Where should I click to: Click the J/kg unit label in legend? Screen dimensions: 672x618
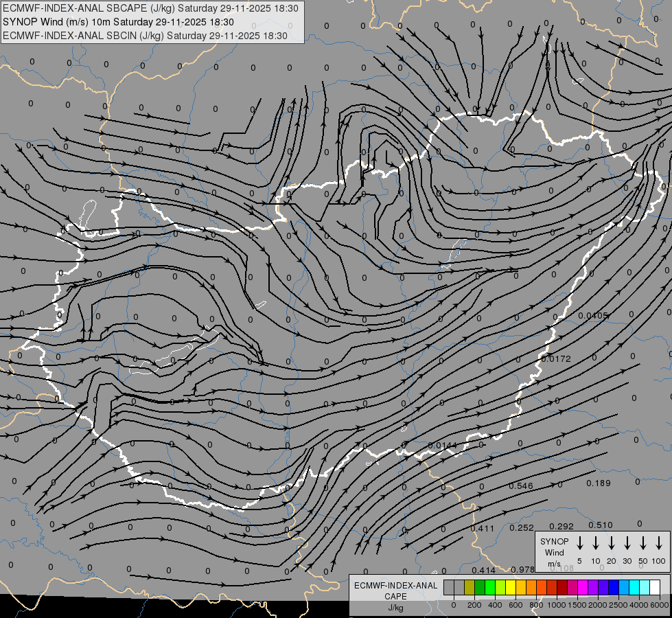coord(395,608)
